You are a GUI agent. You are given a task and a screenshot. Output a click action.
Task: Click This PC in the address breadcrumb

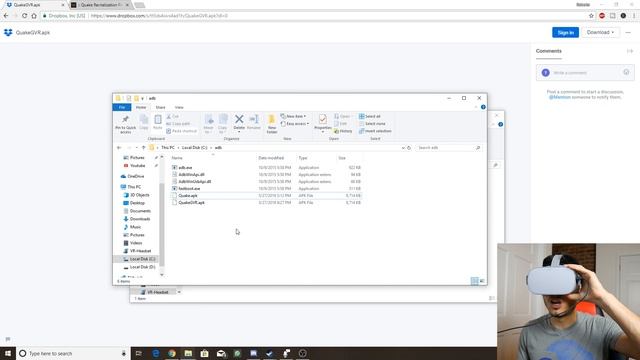tap(168, 148)
